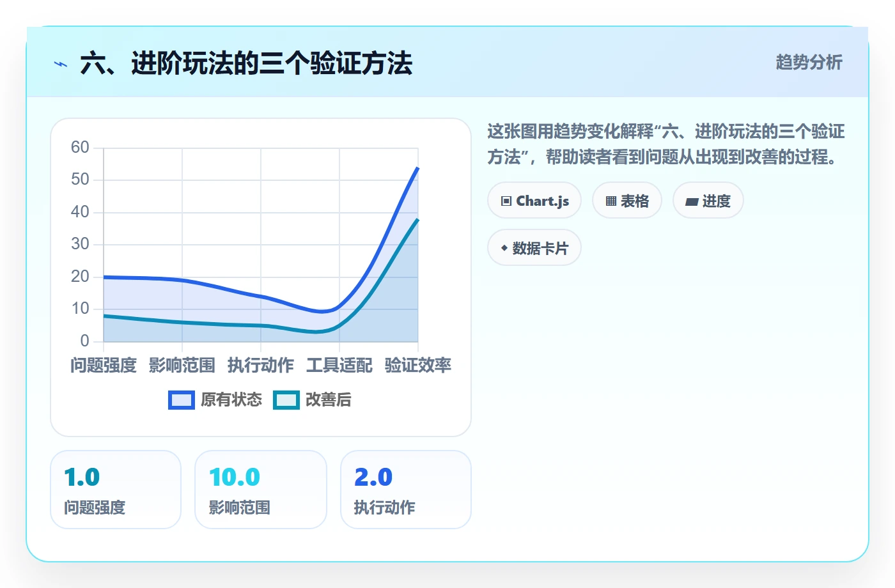
Task: Click the y-axis value 30
Action: pos(80,244)
